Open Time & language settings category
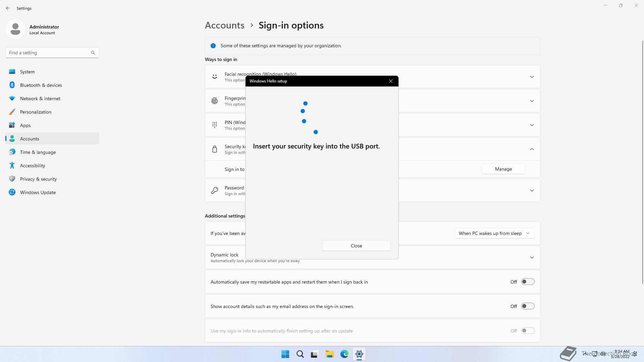This screenshot has height=362, width=644. [38, 152]
